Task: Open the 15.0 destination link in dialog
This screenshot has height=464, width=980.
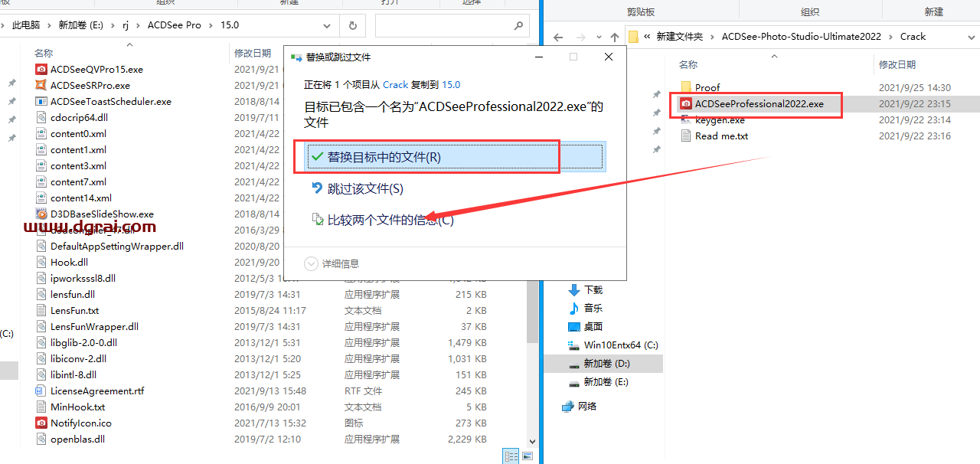Action: click(x=451, y=85)
